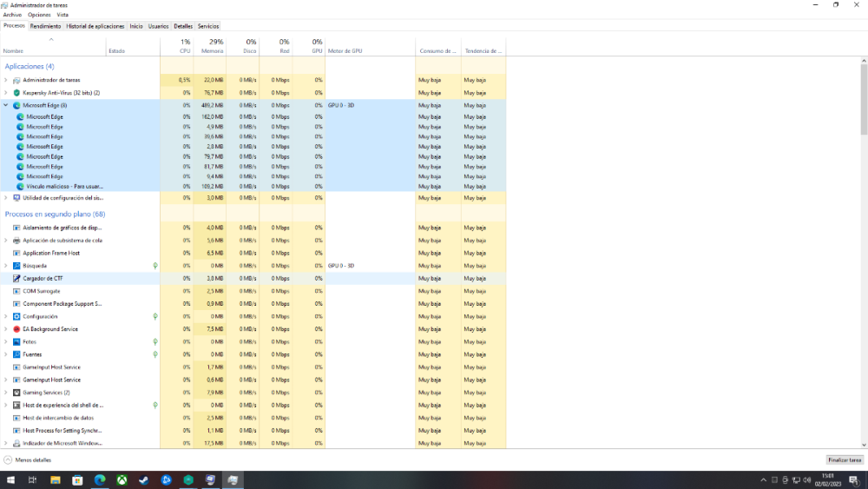
Task: Sort processes by Memoria column header
Action: point(212,51)
